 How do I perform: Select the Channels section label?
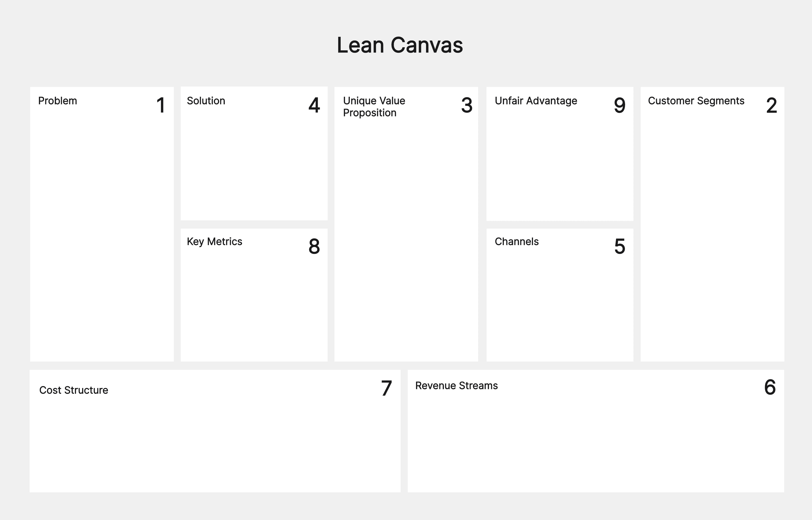pyautogui.click(x=517, y=241)
